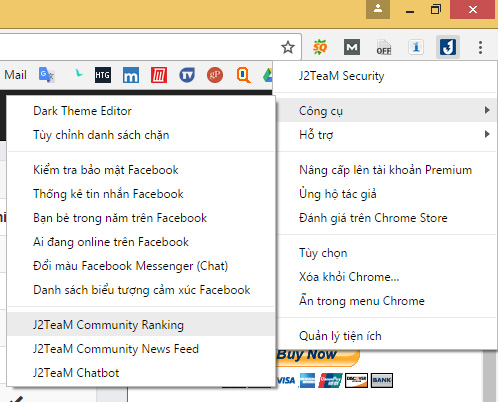Select Tùy chỉnh danh sách chặn
This screenshot has width=498, height=402.
coord(141,135)
